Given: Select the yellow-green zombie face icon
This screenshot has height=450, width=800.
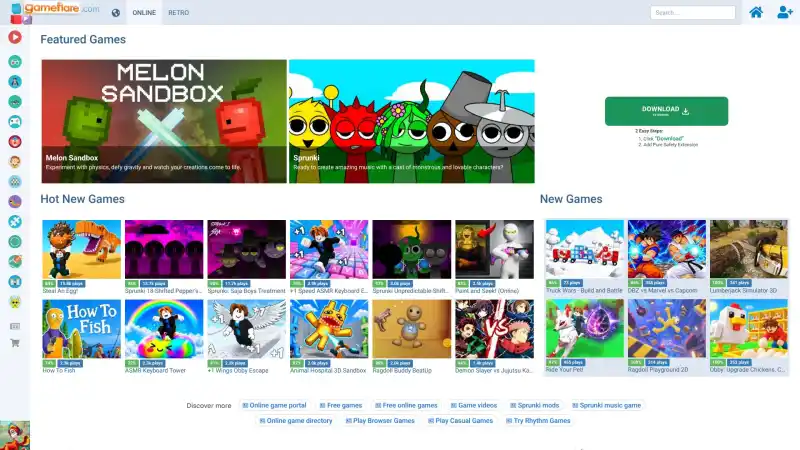Looking at the screenshot, I should coord(15,302).
